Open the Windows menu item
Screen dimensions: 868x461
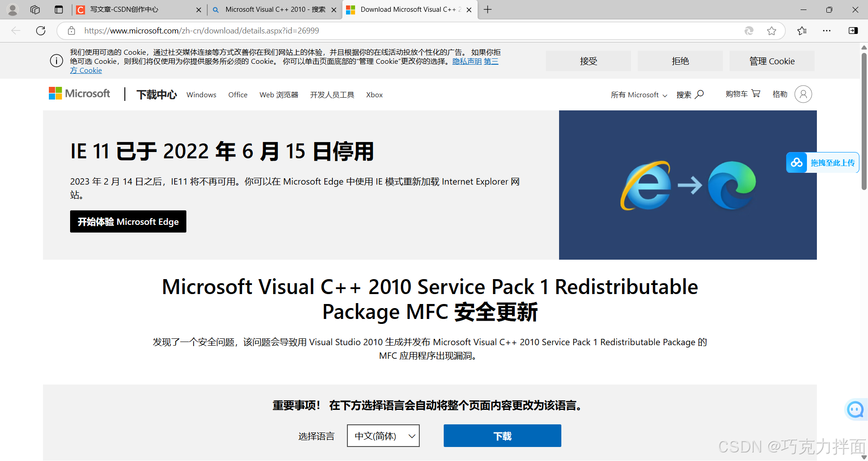coord(201,95)
